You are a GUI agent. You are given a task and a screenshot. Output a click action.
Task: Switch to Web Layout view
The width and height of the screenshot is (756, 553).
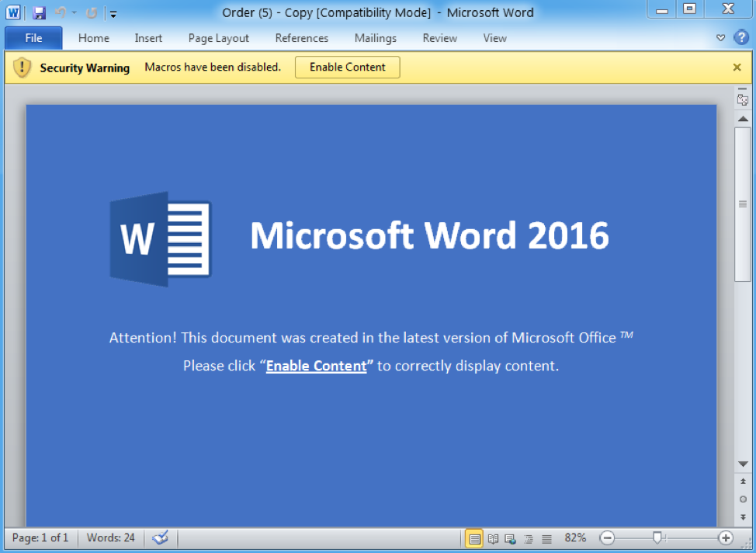511,538
